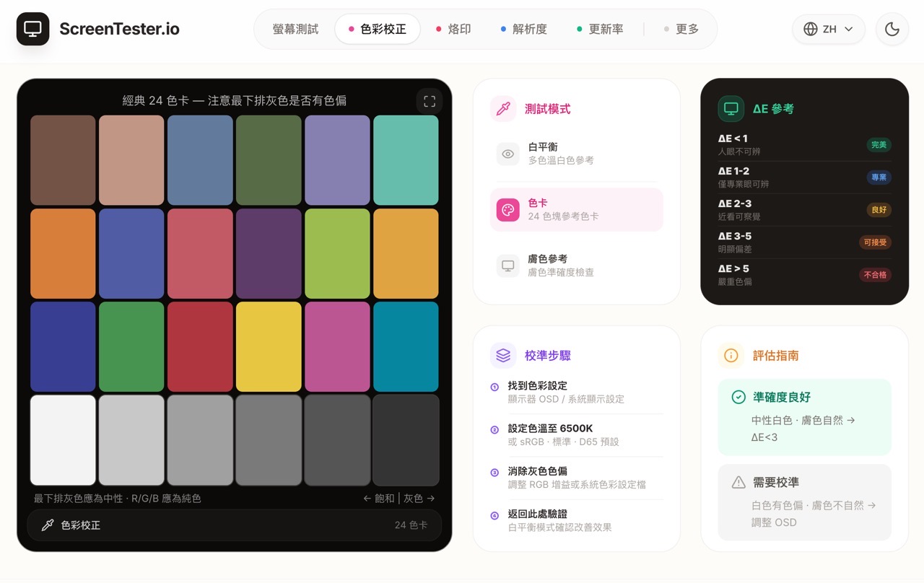Screen dimensions: 924x583
Task: Click the info icon next to 評估指南
Action: [x=731, y=356]
